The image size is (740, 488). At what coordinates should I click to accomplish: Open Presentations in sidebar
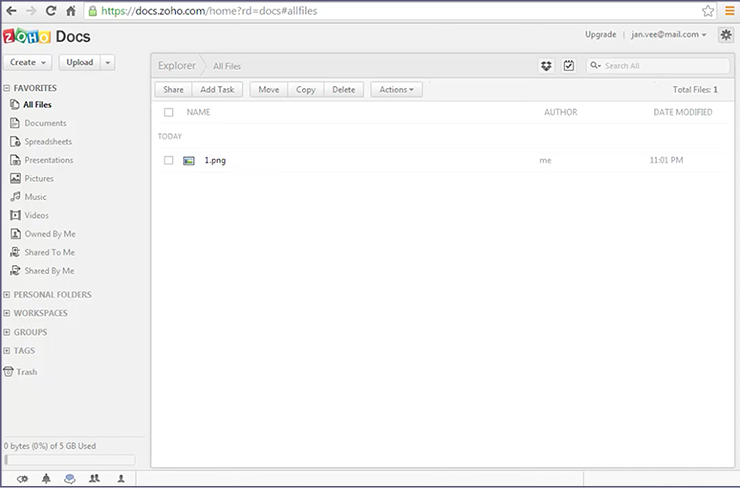click(x=42, y=160)
